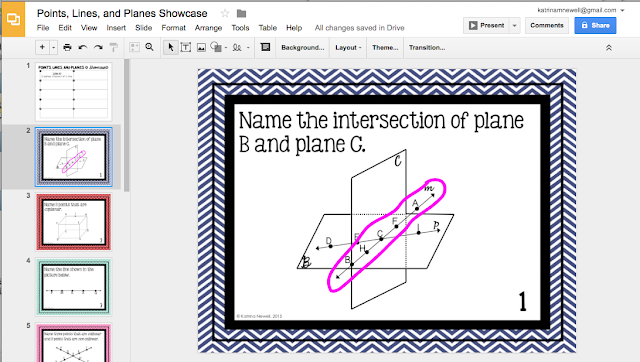
Task: Open the Slide menu
Action: coord(143,28)
